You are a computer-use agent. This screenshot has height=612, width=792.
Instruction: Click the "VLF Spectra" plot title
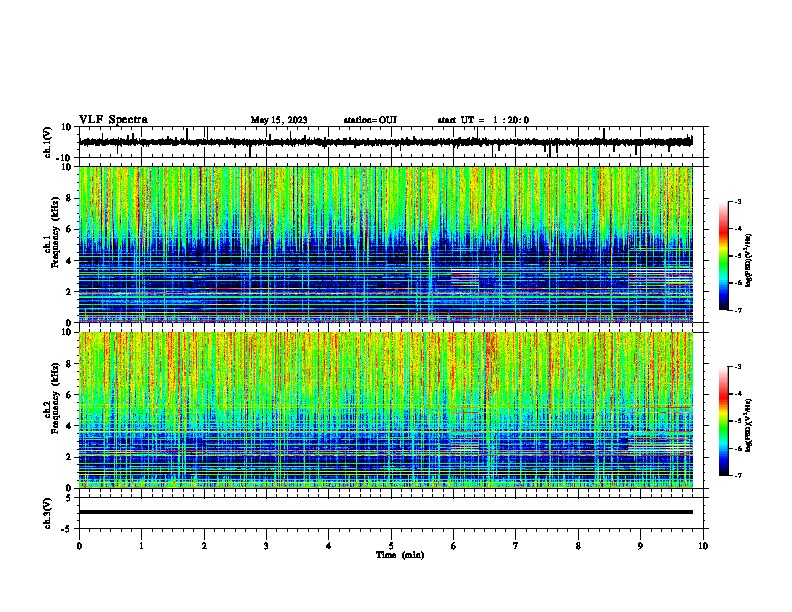click(113, 120)
